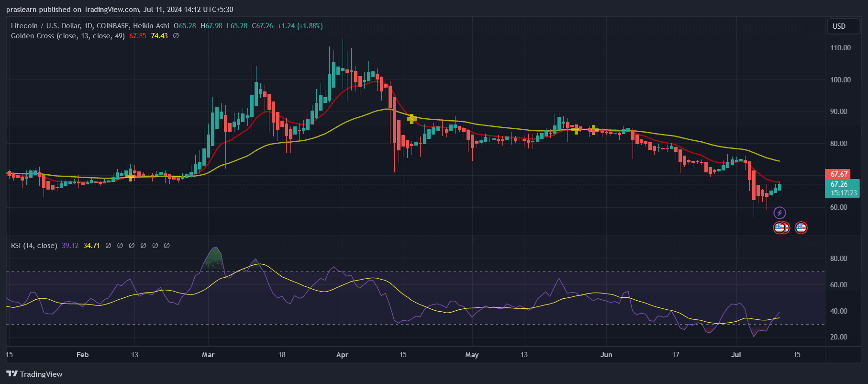Image resolution: width=868 pixels, height=384 pixels.
Task: Click the last ∅ symbol in the RSI legend
Action: pyautogui.click(x=167, y=246)
